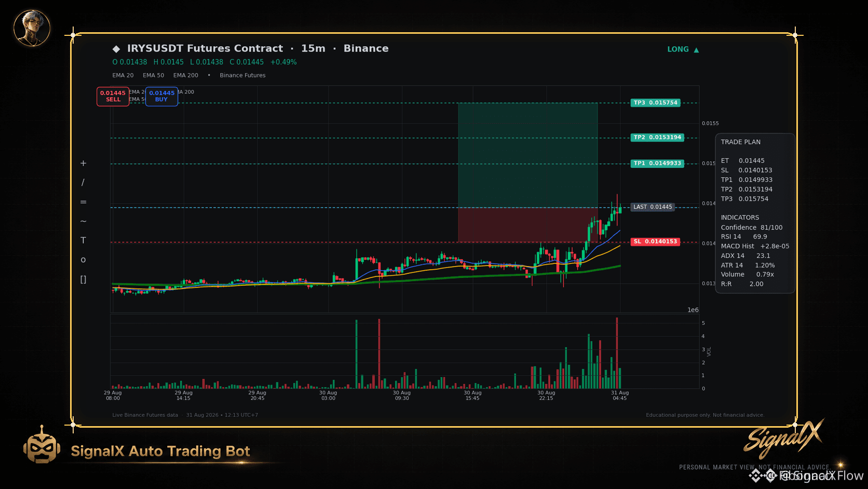
Task: Click the LONG direction up arrow
Action: (x=696, y=50)
